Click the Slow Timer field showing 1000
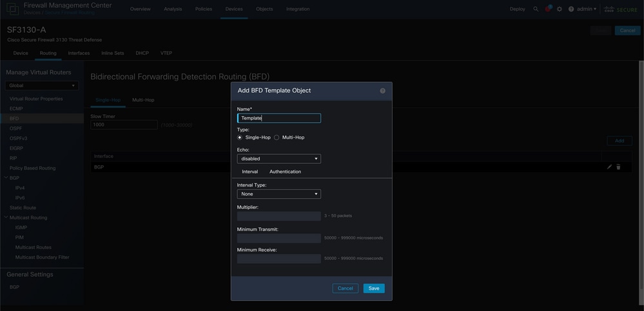Image resolution: width=644 pixels, height=311 pixels. (124, 125)
